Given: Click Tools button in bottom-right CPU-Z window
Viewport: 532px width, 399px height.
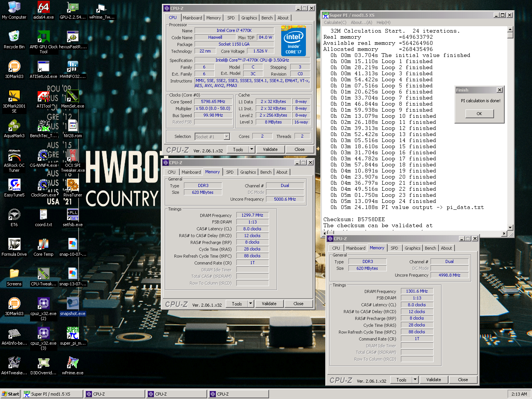Looking at the screenshot, I should (x=401, y=380).
